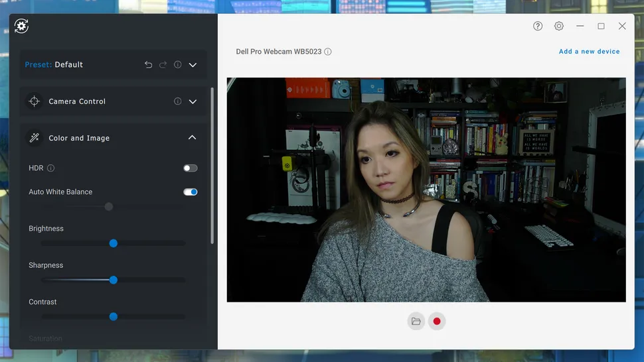Open info for the Default preset

pyautogui.click(x=177, y=65)
